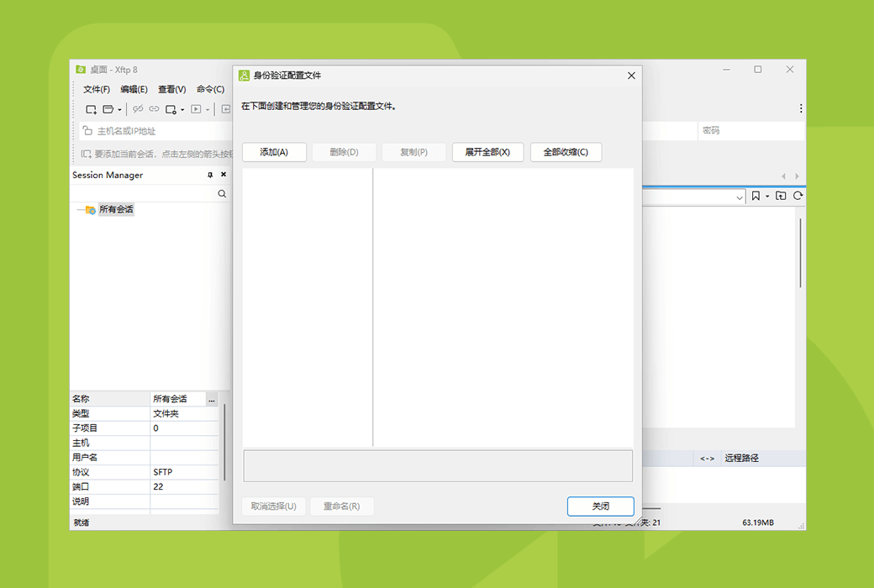Click the 重命名(R) button
Screen dimensions: 874x588
342,506
